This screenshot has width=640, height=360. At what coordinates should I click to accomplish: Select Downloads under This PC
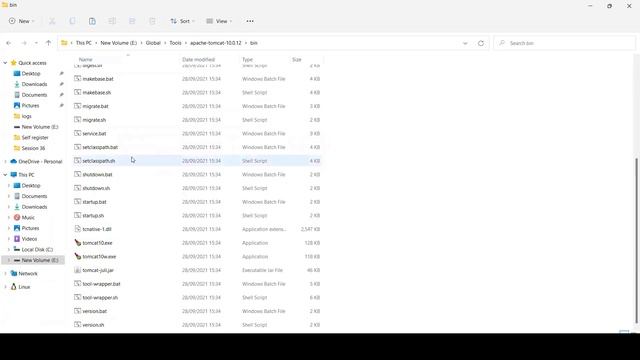pos(34,207)
